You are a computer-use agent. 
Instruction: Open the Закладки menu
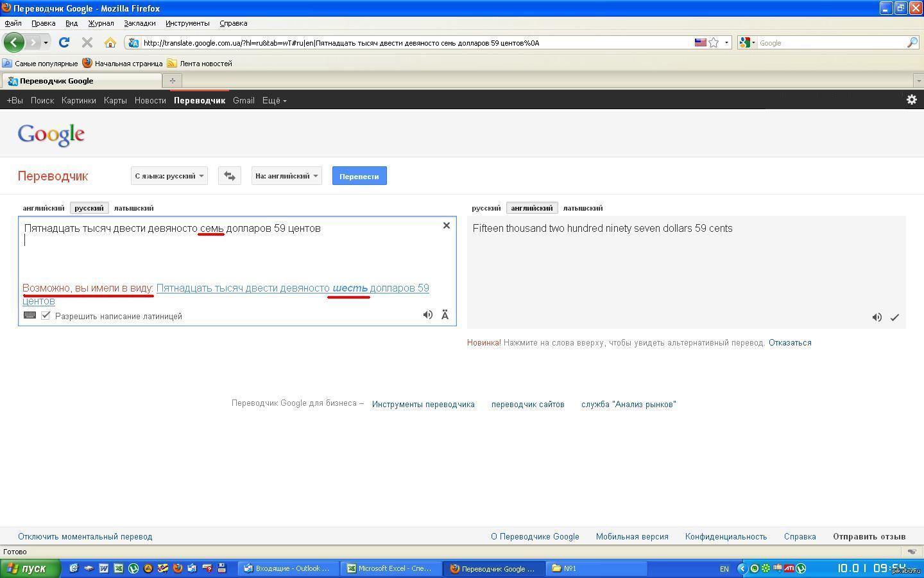140,23
